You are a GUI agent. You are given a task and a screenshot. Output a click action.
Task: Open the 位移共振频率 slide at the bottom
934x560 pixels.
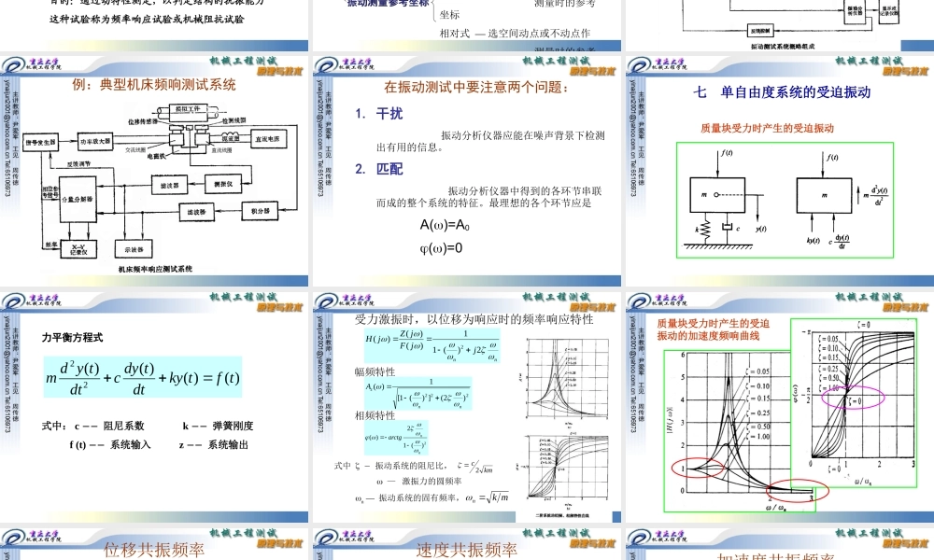pyautogui.click(x=154, y=544)
